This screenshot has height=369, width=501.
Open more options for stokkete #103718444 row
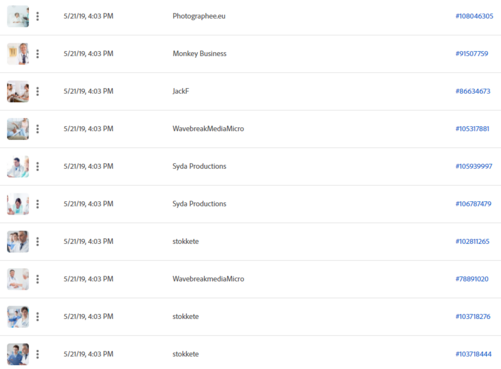pyautogui.click(x=38, y=354)
